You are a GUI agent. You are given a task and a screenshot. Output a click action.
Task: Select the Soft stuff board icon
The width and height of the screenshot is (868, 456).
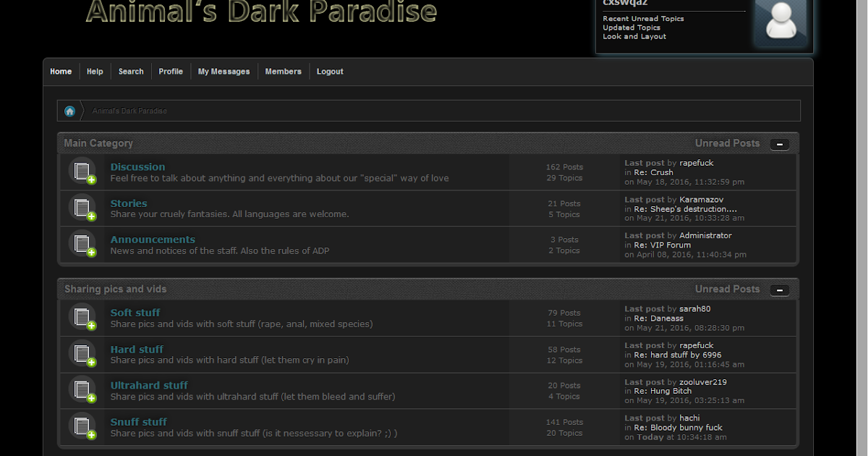tap(82, 317)
